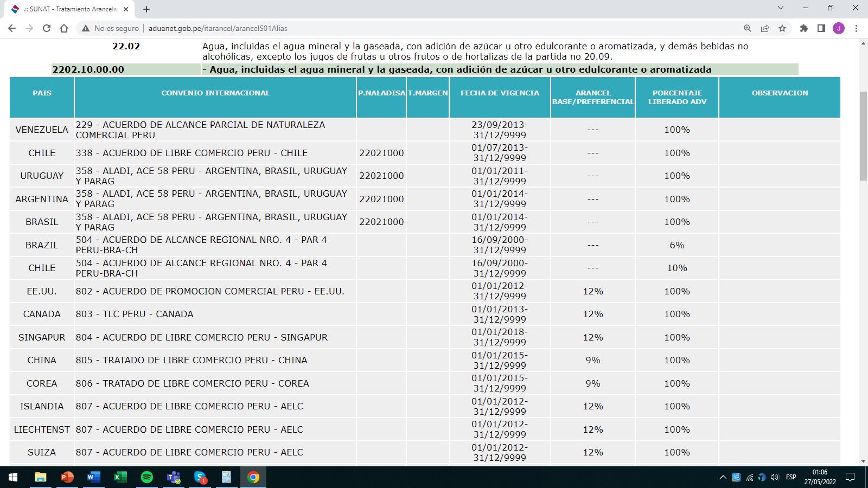Go back to the previous page
The height and width of the screenshot is (488, 868).
(x=12, y=28)
